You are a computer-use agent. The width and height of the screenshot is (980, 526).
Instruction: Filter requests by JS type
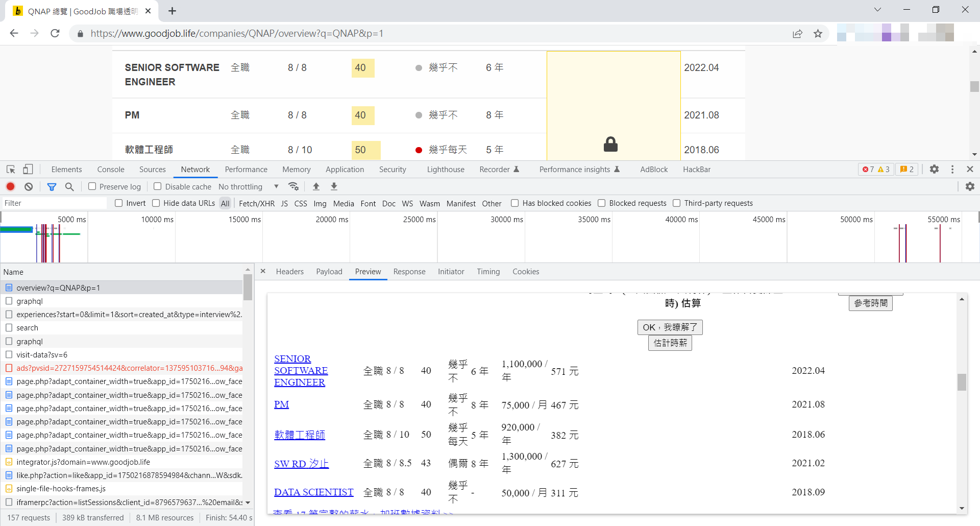coord(284,203)
